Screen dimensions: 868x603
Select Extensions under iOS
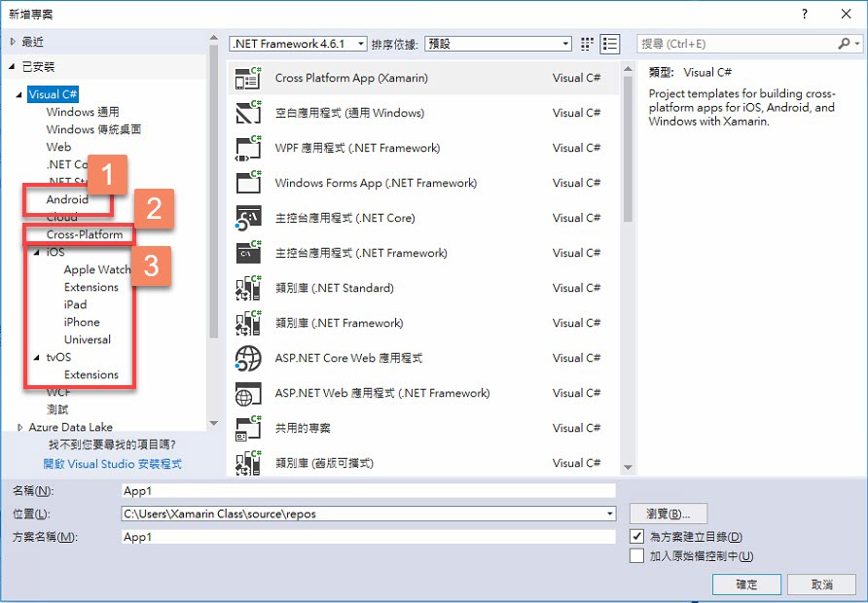[91, 287]
